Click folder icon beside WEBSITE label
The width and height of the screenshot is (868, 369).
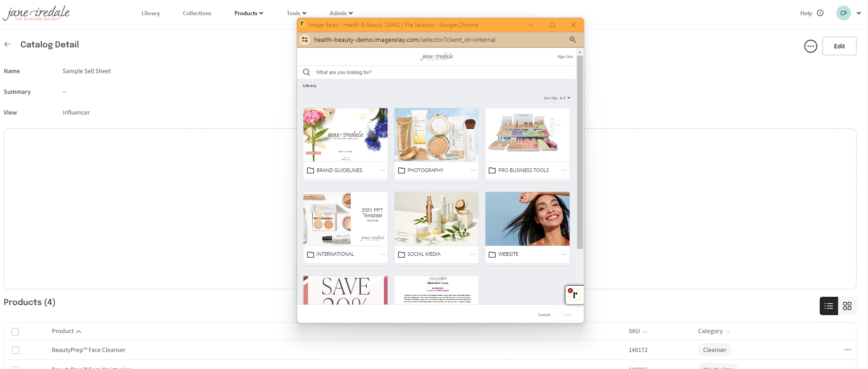click(x=492, y=254)
